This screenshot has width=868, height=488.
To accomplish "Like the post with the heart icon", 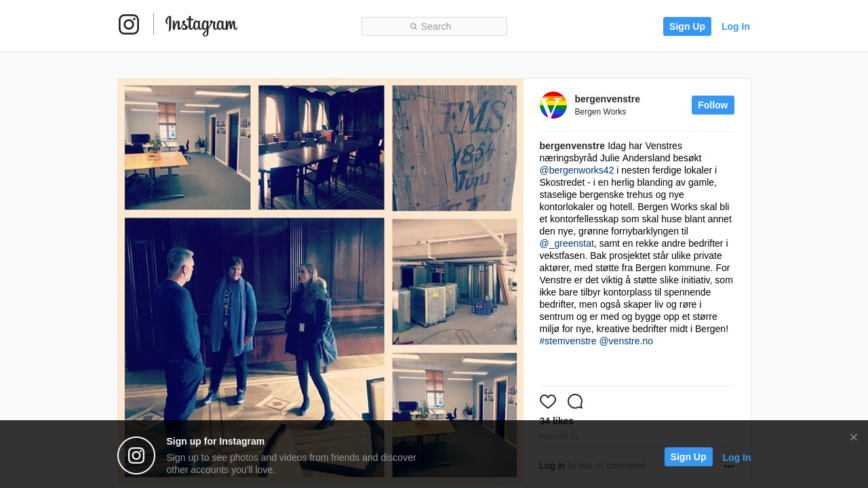I will tap(548, 401).
